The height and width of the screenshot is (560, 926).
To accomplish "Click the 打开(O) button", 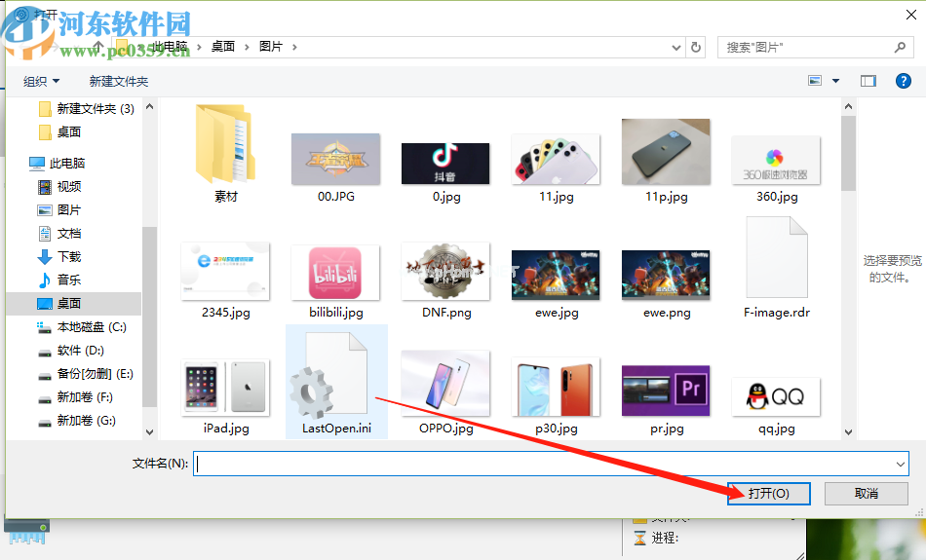I will tap(768, 494).
